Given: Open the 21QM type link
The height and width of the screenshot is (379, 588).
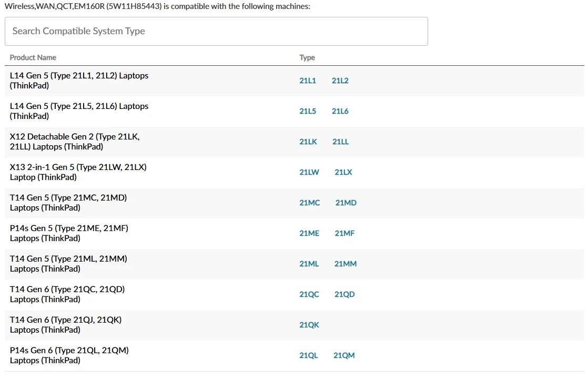Looking at the screenshot, I should pos(344,355).
